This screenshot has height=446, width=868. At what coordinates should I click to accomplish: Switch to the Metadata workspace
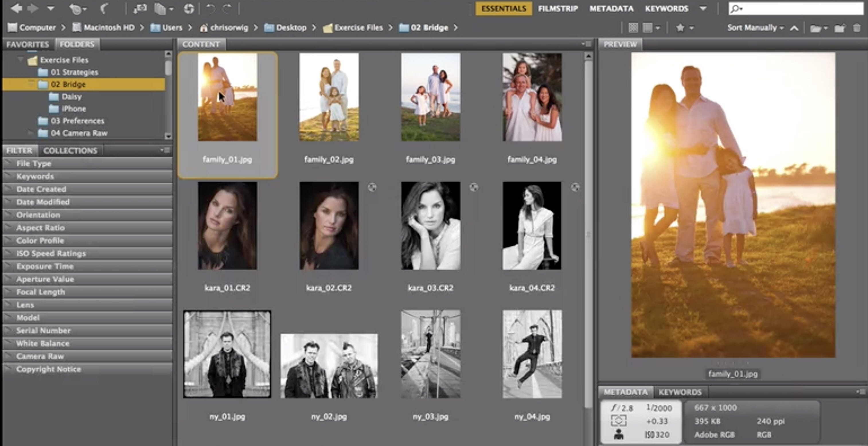point(612,8)
